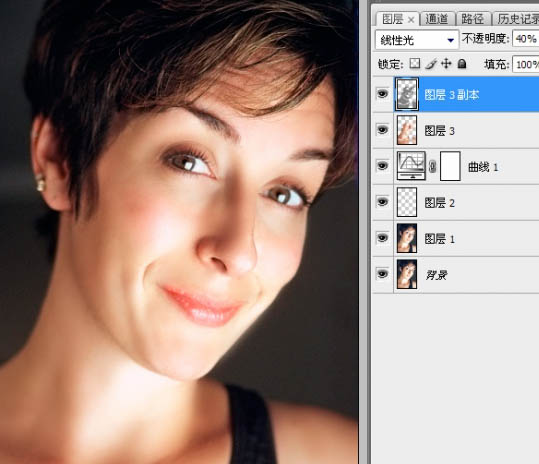Switch to the 通道 tab
539x464 pixels.
437,19
